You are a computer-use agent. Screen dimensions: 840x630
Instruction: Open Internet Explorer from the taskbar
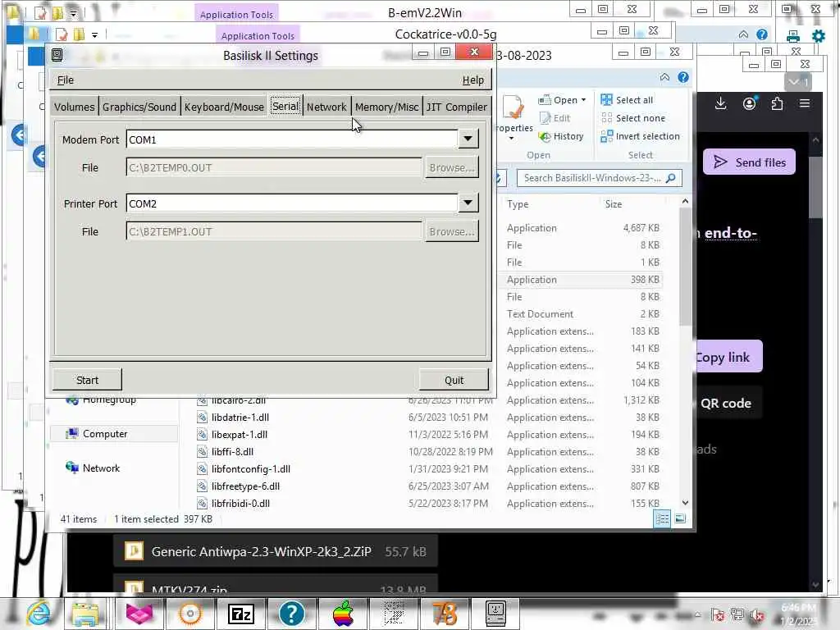38,614
